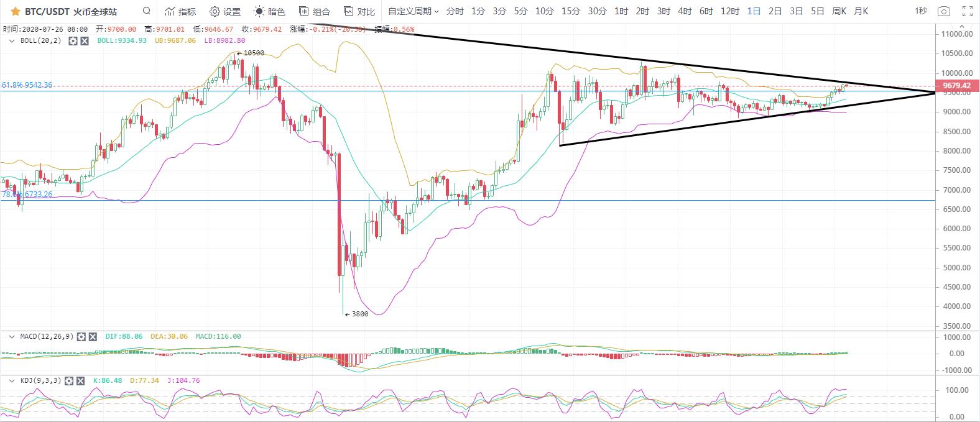Screen dimensions: 980x422
Task: Remove the KDJ indicator
Action: pyautogui.click(x=80, y=380)
